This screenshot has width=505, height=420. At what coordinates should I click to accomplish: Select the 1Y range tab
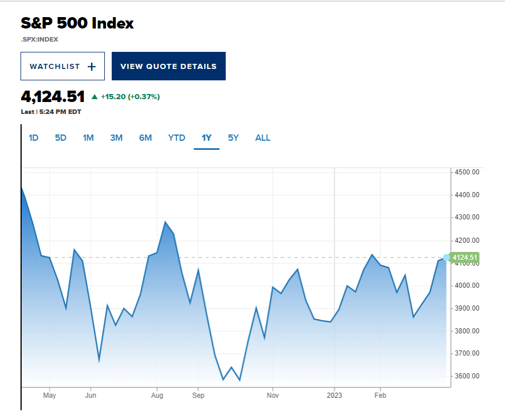click(x=206, y=138)
